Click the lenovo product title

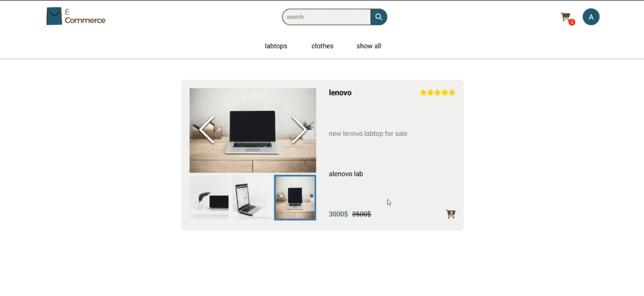click(340, 93)
